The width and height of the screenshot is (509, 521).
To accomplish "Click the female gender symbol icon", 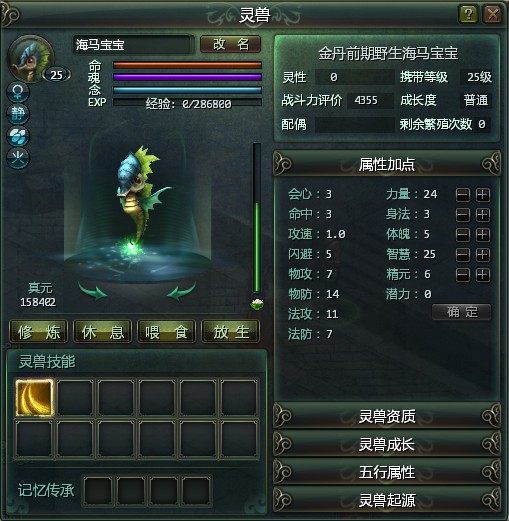I will (18, 91).
